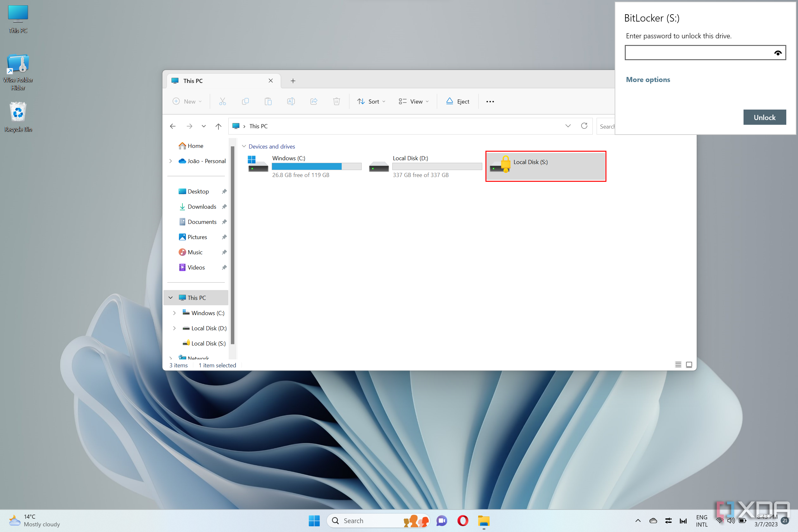
Task: Click Unlock button for BitLocker drive
Action: pyautogui.click(x=765, y=117)
